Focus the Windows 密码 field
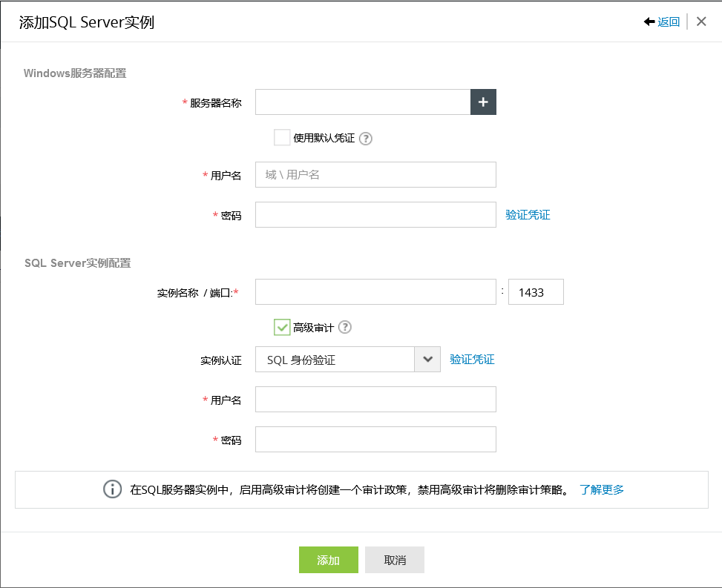The image size is (722, 588). [375, 215]
